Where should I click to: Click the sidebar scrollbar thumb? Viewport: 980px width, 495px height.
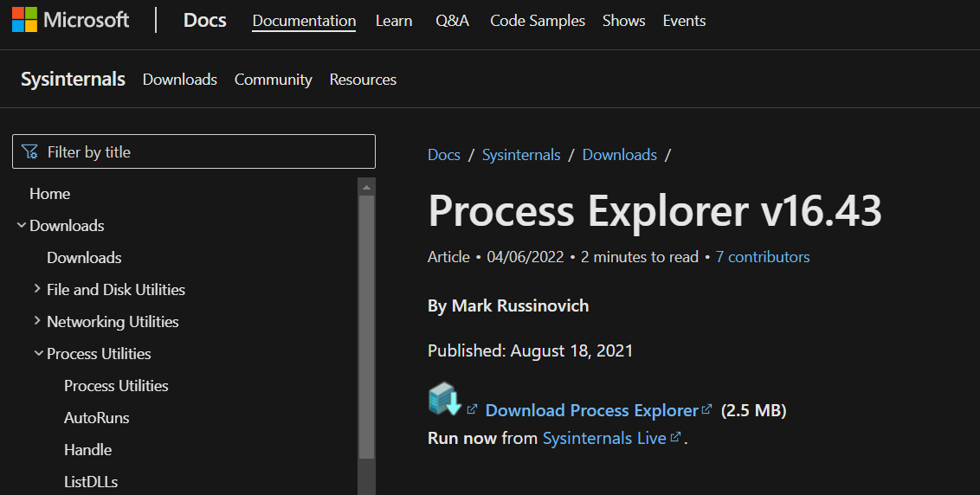(366, 327)
